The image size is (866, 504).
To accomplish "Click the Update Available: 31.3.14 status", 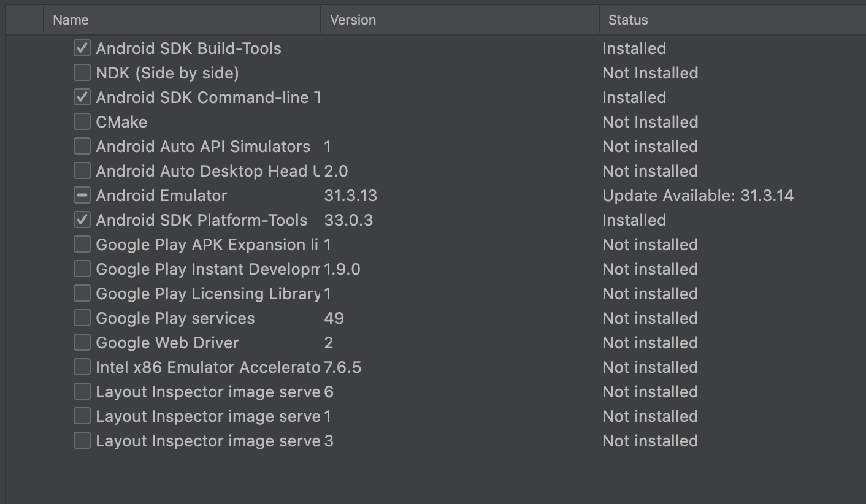I will [698, 195].
